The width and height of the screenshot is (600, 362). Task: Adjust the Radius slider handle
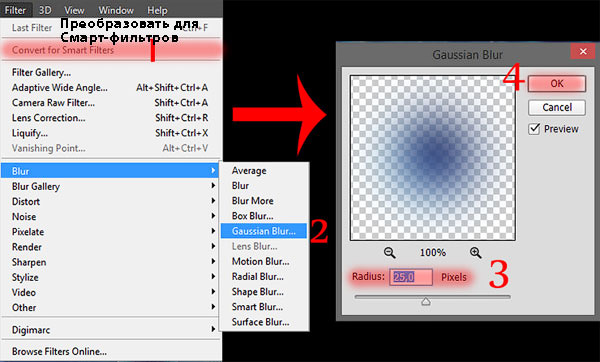tap(426, 302)
